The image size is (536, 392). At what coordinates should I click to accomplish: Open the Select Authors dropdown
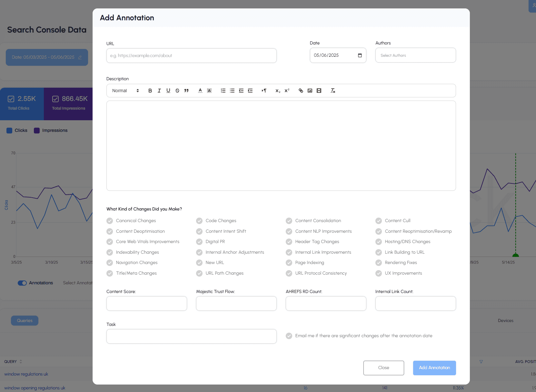pos(415,55)
